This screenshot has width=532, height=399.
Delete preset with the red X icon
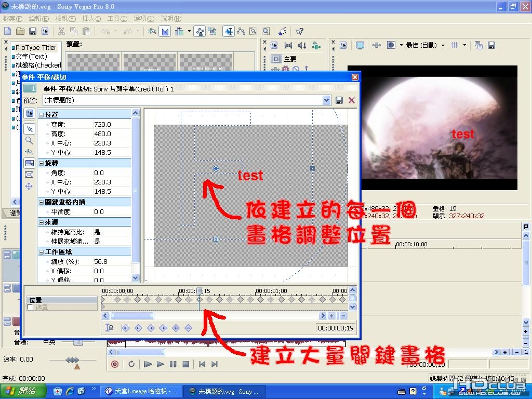(352, 100)
